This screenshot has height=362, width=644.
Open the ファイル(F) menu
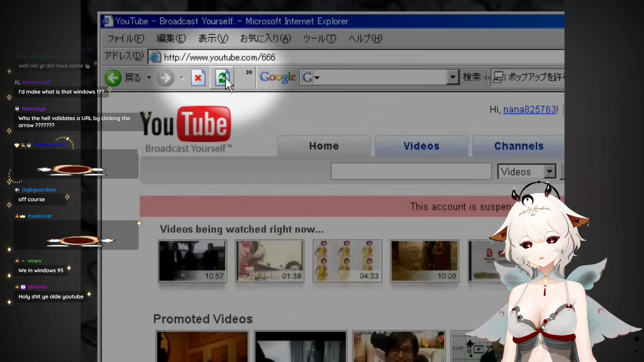point(126,39)
